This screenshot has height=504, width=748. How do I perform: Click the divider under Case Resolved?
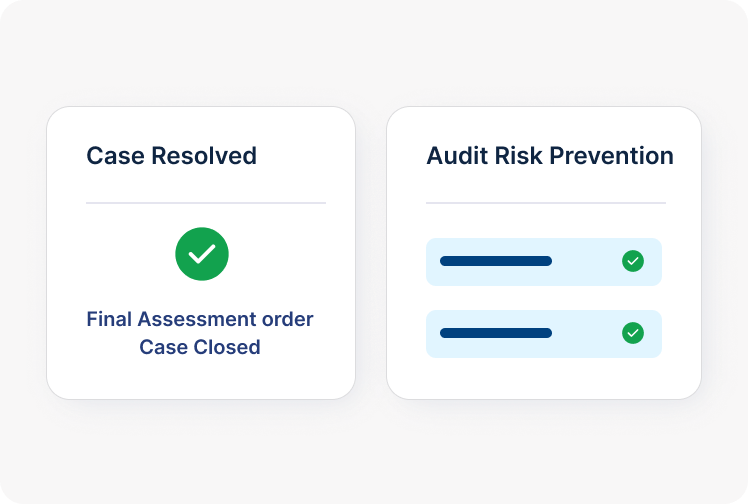206,203
